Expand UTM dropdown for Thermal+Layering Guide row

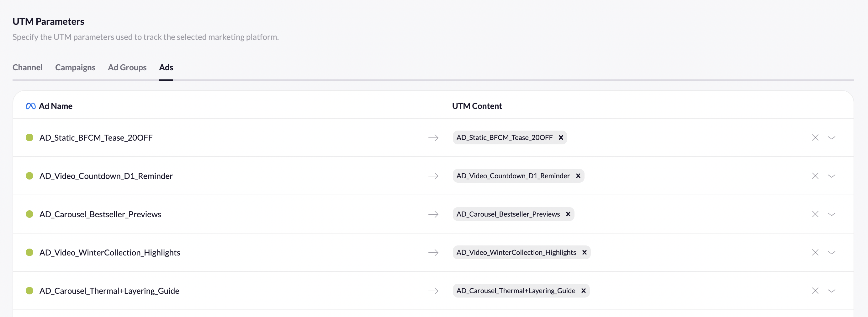tap(831, 291)
